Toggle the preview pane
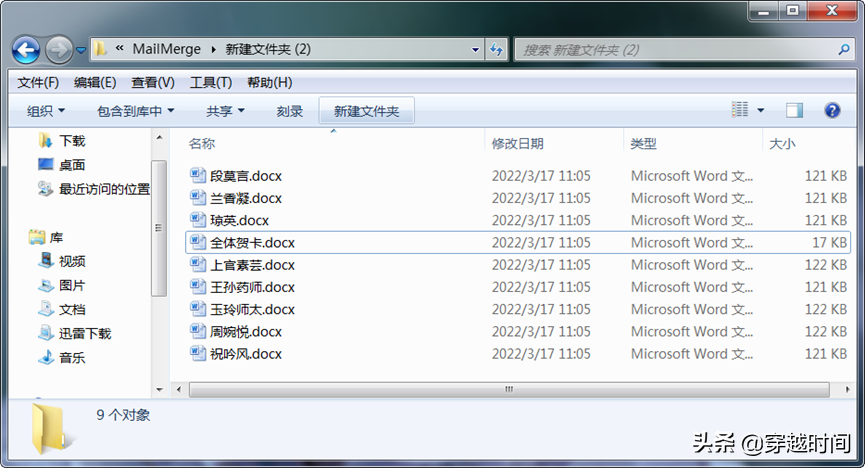The width and height of the screenshot is (865, 468). tap(794, 110)
